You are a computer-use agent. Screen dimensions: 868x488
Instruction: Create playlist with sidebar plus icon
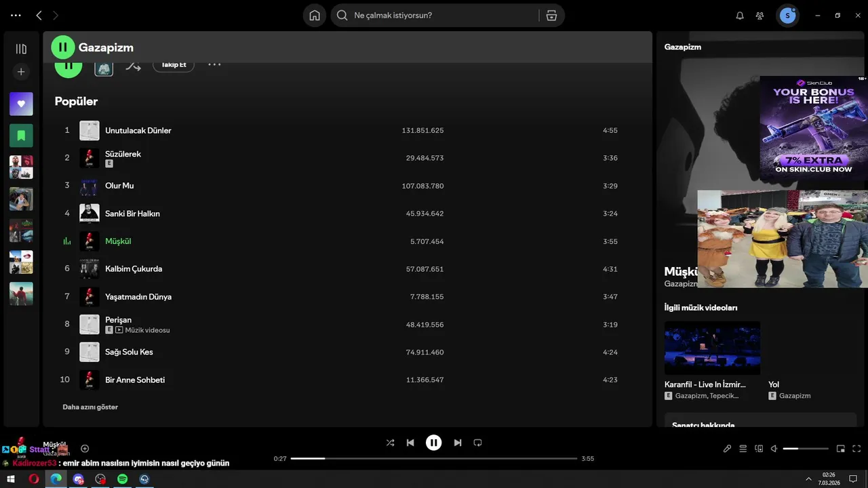coord(21,72)
